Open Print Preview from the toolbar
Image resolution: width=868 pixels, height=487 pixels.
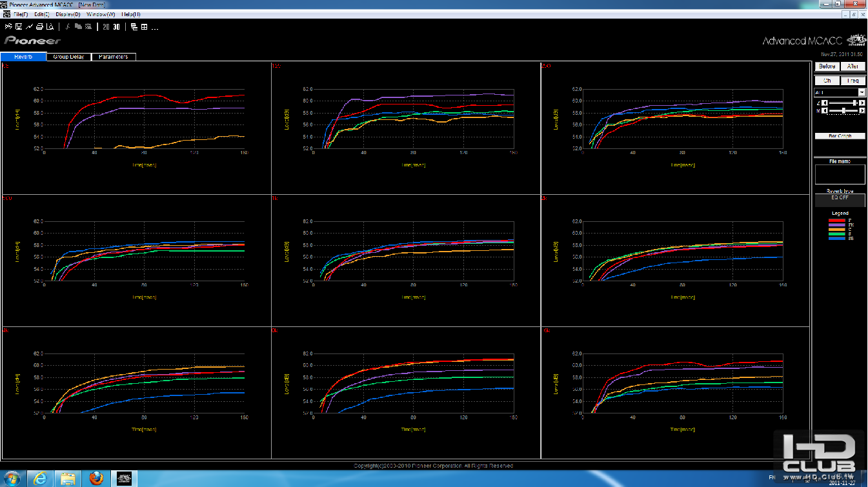pos(50,27)
